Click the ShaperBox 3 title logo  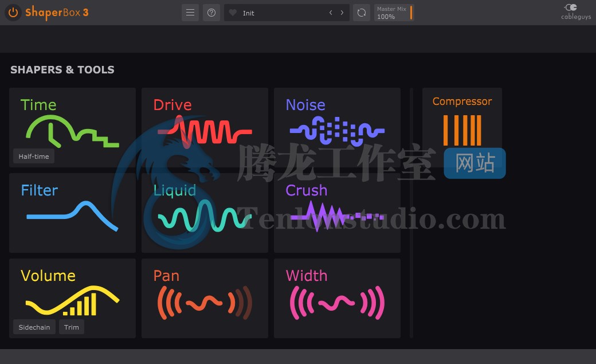(57, 13)
